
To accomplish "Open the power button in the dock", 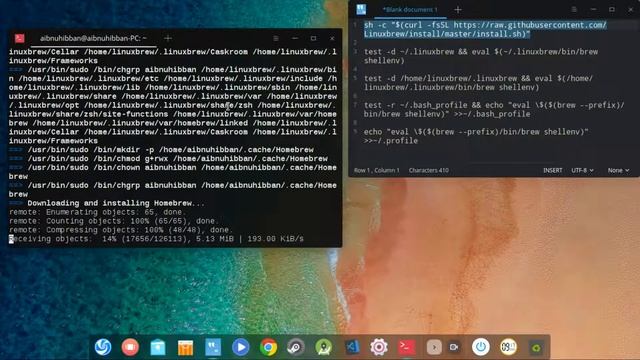I will (481, 347).
